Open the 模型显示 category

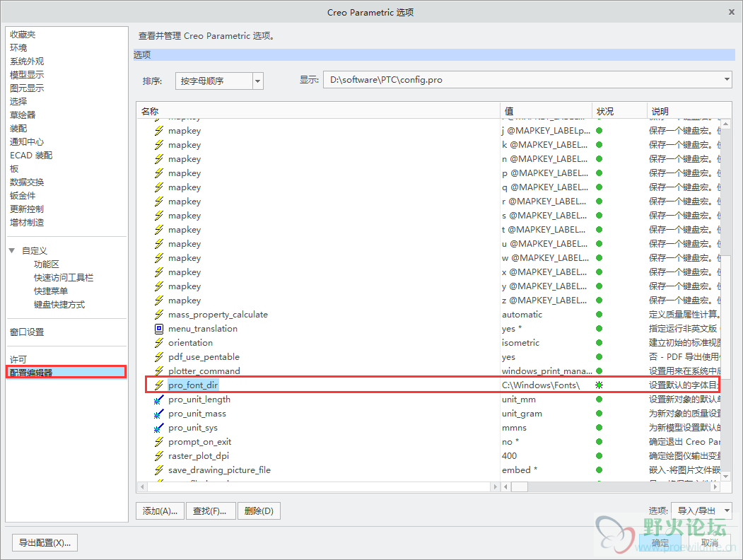coord(27,75)
